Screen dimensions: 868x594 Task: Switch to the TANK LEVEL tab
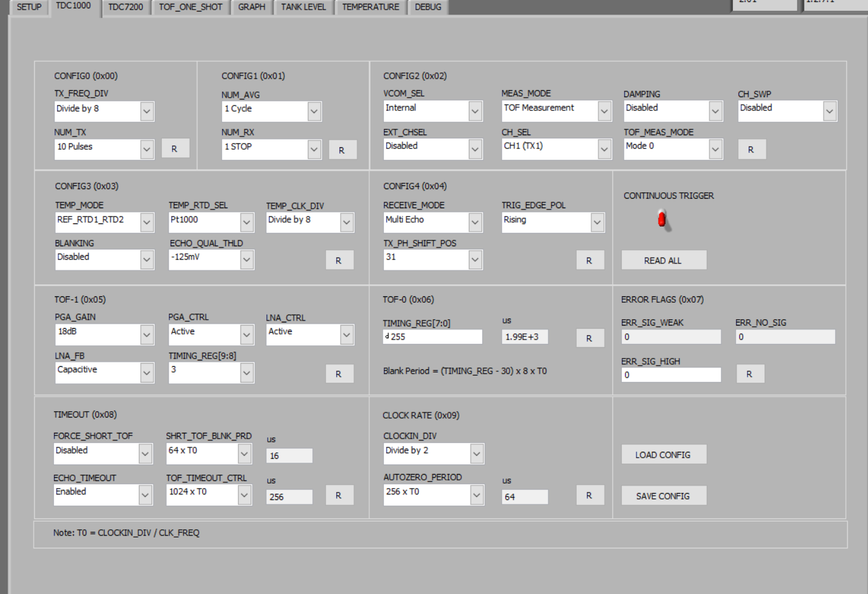[303, 7]
